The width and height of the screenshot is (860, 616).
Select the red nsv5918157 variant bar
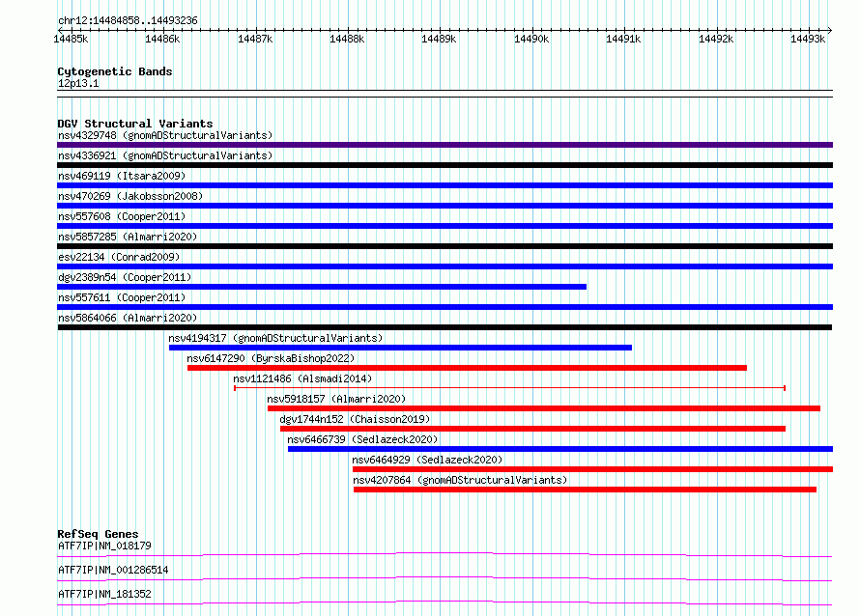coord(544,408)
